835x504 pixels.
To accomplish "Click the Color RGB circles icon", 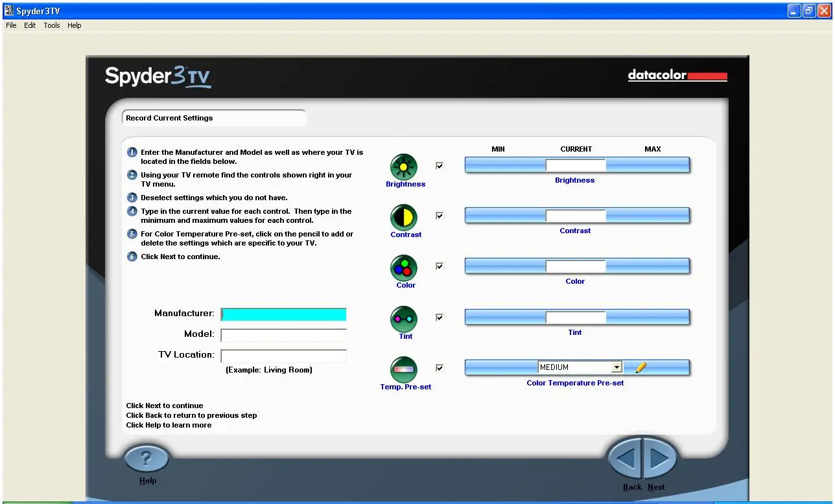I will (x=404, y=268).
